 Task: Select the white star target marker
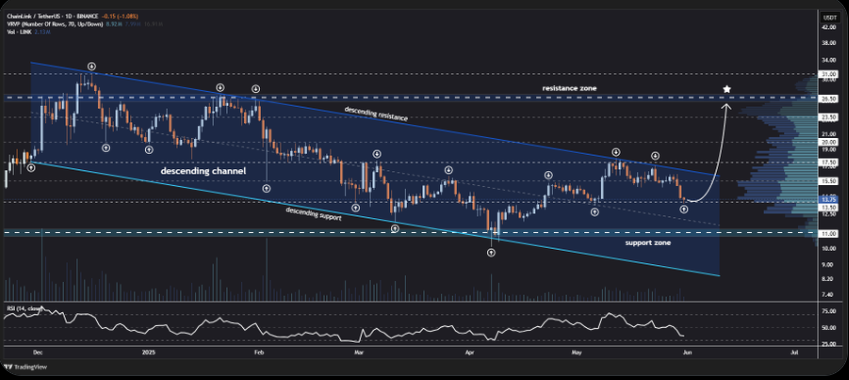coord(727,89)
